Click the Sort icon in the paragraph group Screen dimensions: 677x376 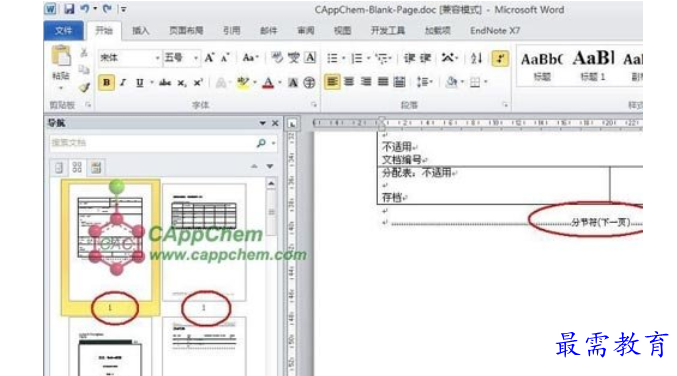click(476, 58)
